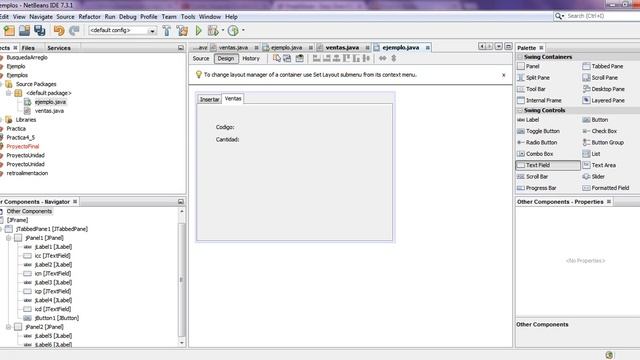This screenshot has width=640, height=360.
Task: Switch editor to Design view
Action: pyautogui.click(x=226, y=58)
